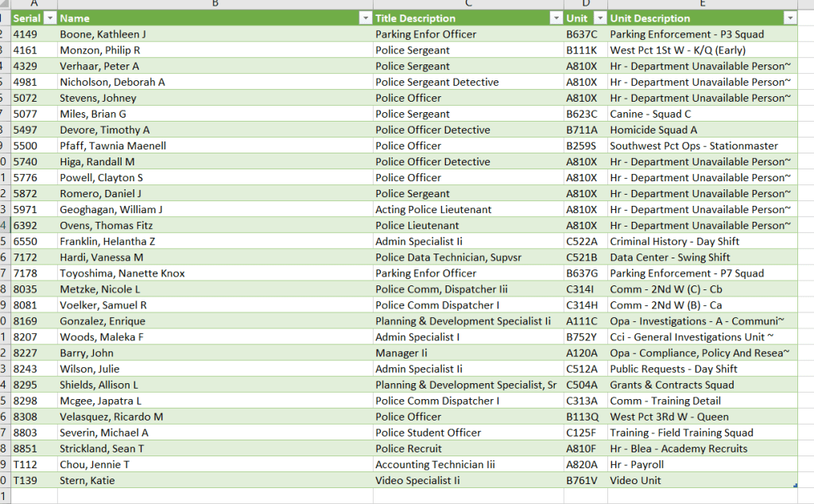Select the unit code B637C cell
Screen dimensions: 814x504
click(581, 34)
